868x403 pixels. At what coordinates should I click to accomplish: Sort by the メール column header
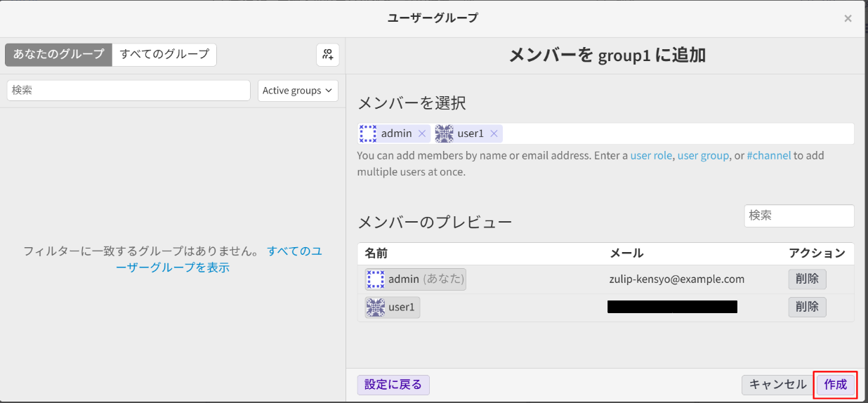coord(626,253)
